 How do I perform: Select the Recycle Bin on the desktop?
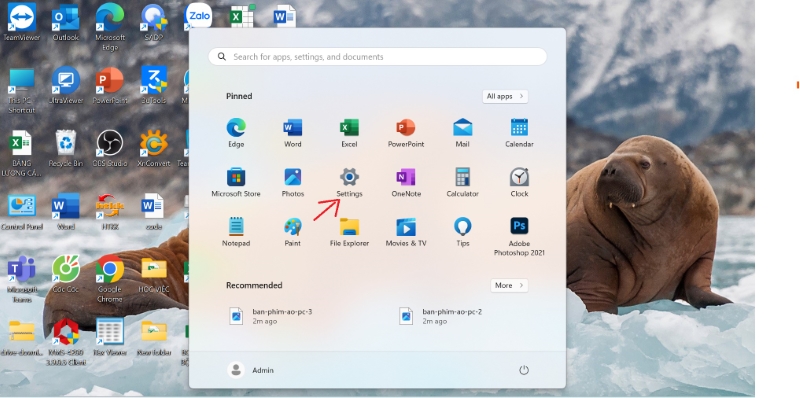(x=66, y=148)
